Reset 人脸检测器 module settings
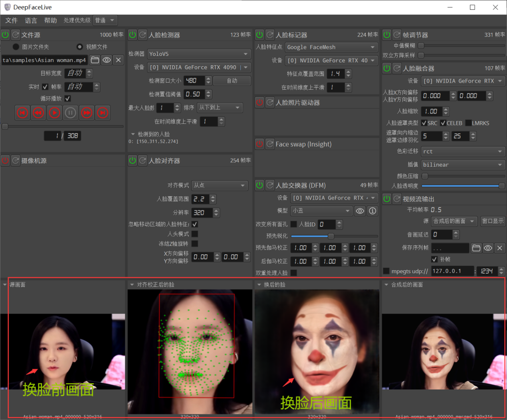 tap(143, 35)
